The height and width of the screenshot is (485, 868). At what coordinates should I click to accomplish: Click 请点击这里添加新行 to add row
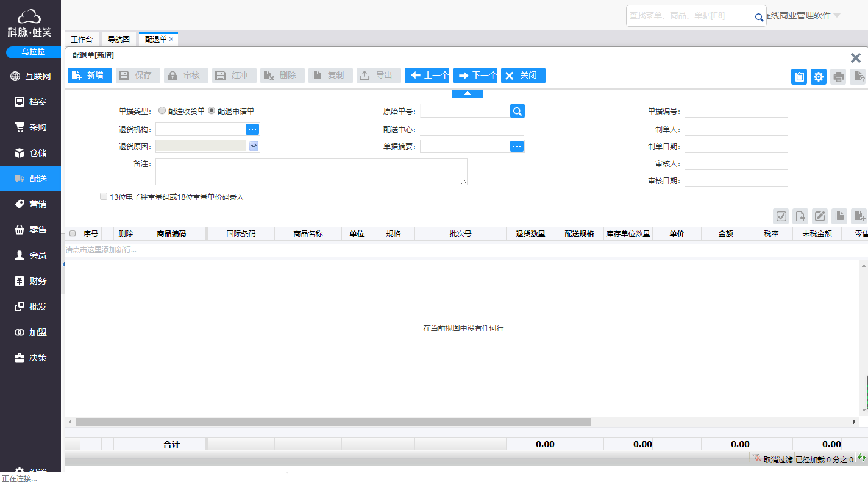[101, 250]
